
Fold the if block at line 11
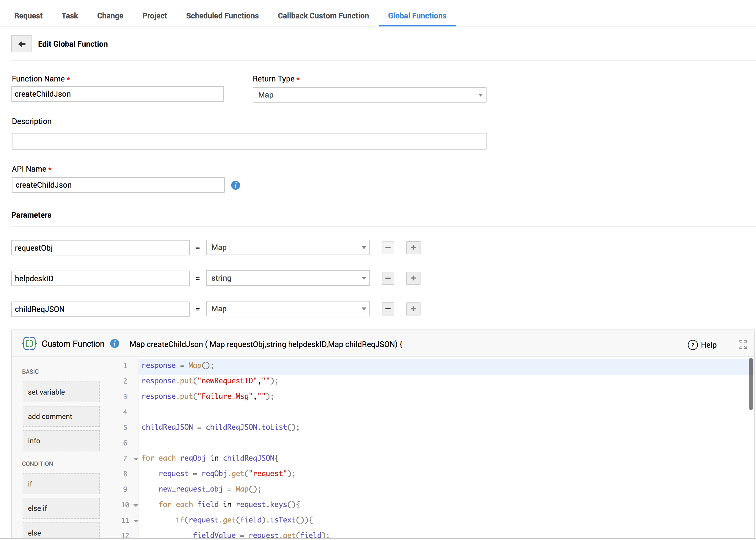coord(136,521)
